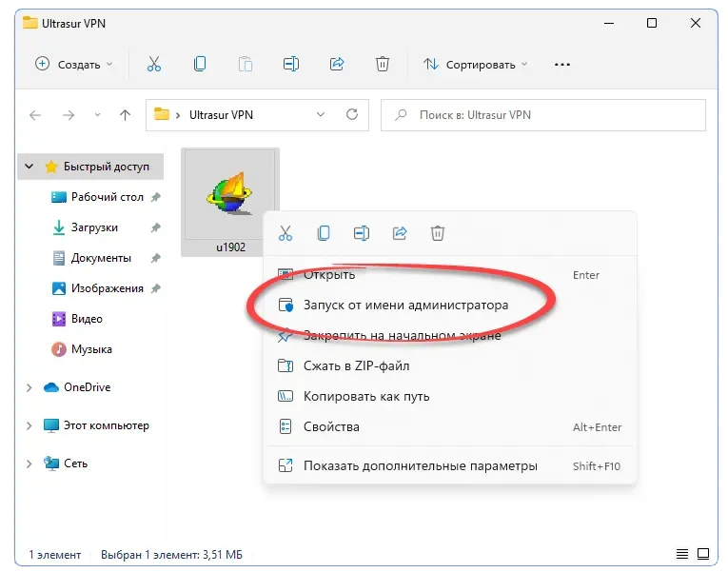Click the Copy icon in the top toolbar
This screenshot has height=572, width=728.
200,64
